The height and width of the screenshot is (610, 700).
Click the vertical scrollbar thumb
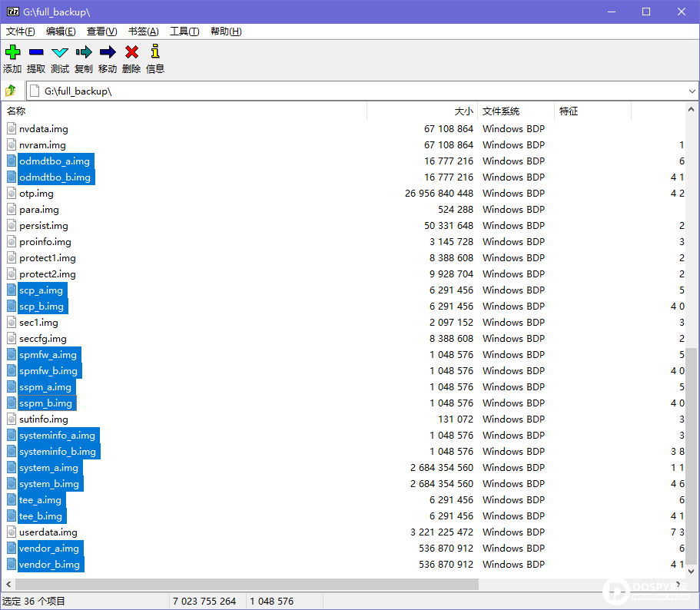click(691, 456)
